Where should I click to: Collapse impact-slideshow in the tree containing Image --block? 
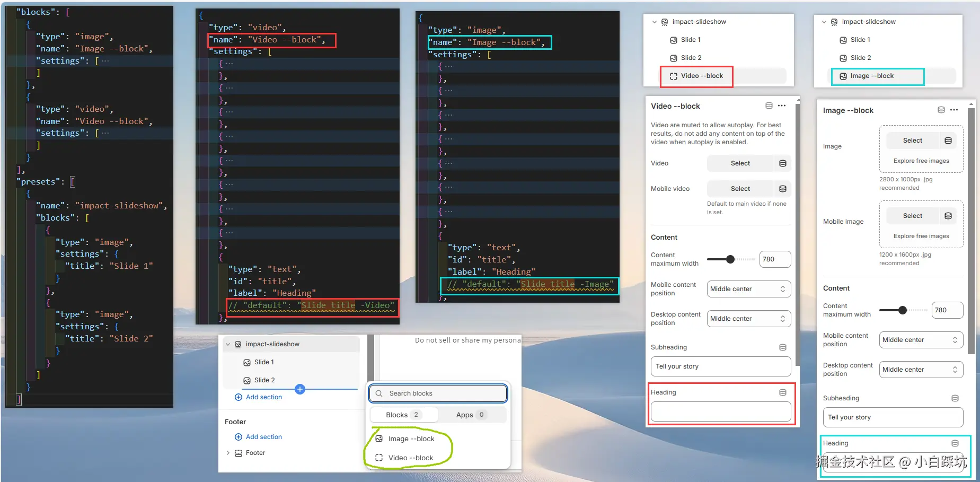point(824,22)
